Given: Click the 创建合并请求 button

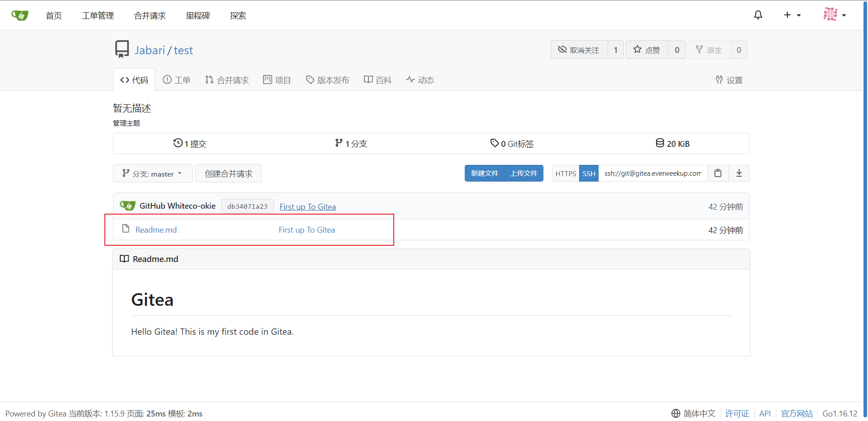Looking at the screenshot, I should [228, 173].
